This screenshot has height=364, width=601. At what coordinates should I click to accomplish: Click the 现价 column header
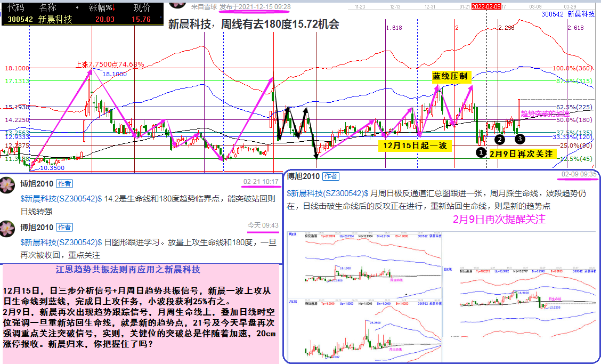click(x=141, y=8)
